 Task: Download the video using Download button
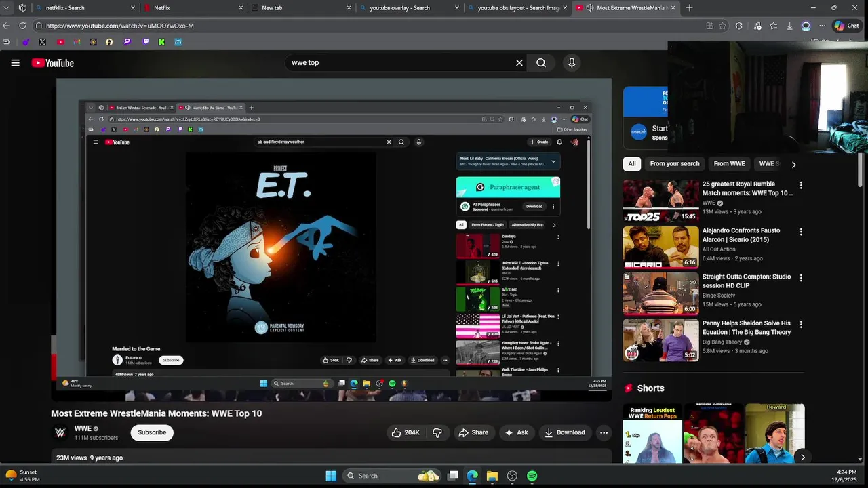point(564,432)
